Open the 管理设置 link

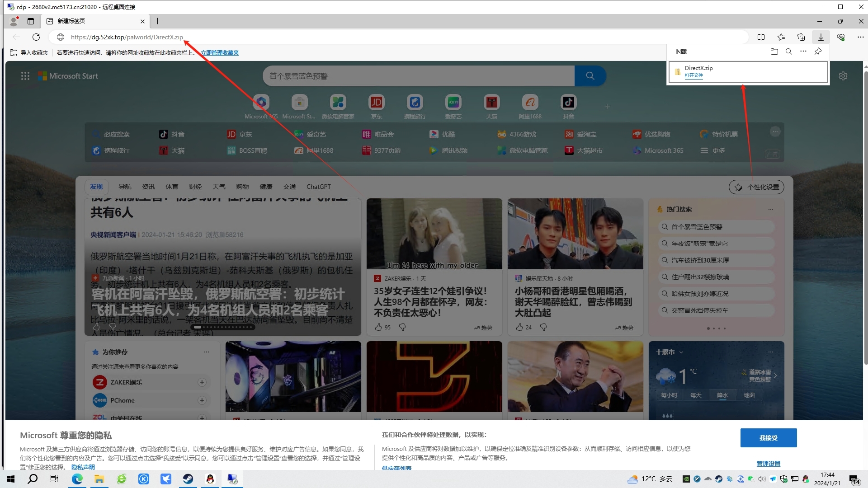769,463
